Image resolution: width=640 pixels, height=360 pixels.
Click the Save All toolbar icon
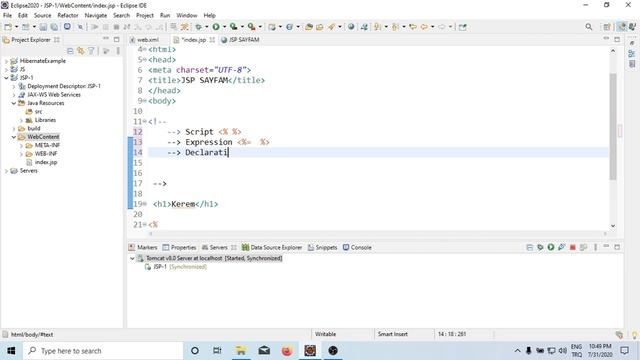(x=54, y=27)
